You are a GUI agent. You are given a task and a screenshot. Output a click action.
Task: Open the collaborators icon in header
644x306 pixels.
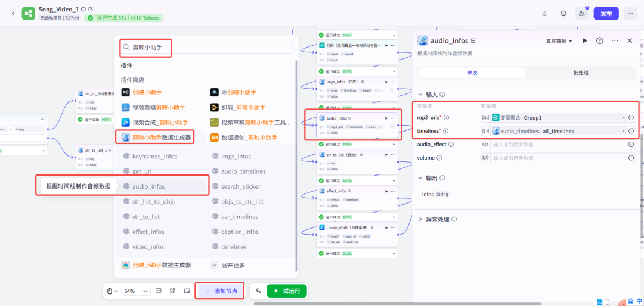pyautogui.click(x=581, y=14)
